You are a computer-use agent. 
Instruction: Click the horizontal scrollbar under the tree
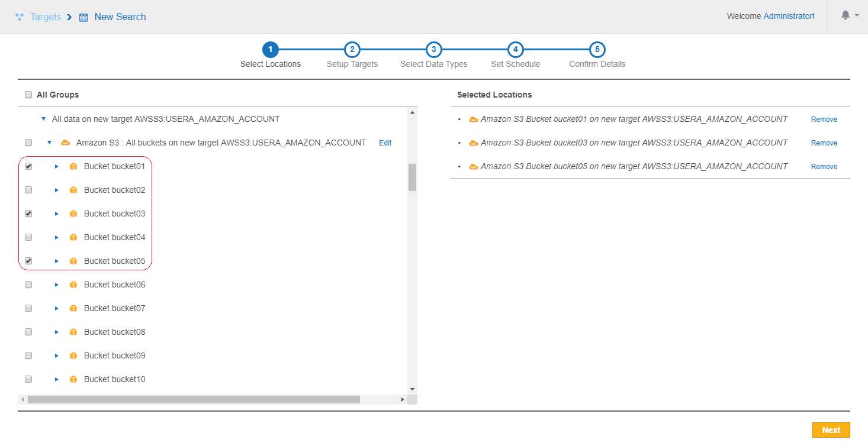[194, 400]
